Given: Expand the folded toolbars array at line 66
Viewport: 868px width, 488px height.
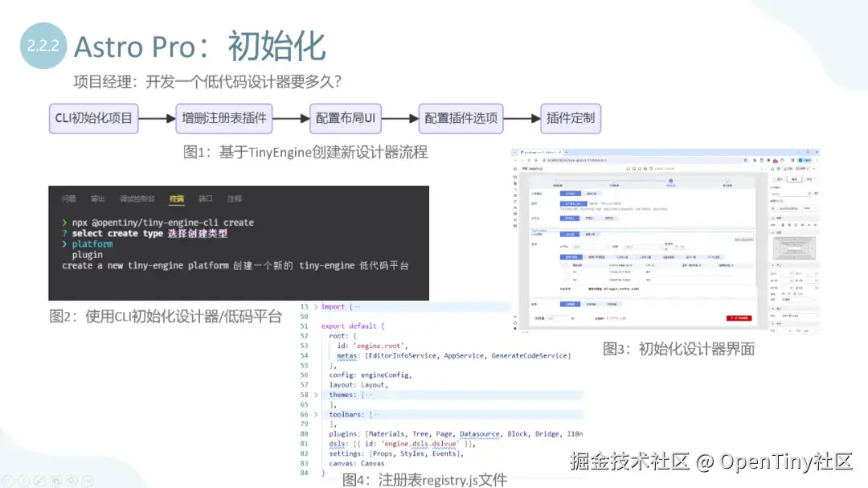Looking at the screenshot, I should tap(316, 414).
